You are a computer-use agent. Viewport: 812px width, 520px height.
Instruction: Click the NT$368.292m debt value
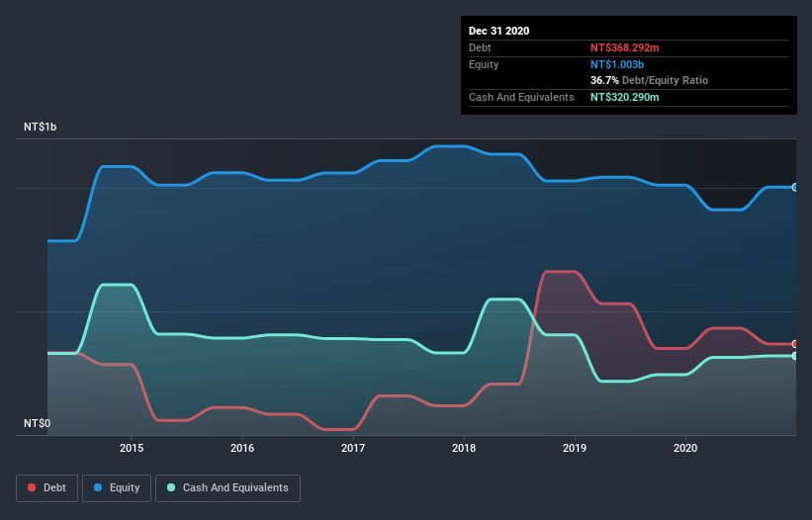624,47
